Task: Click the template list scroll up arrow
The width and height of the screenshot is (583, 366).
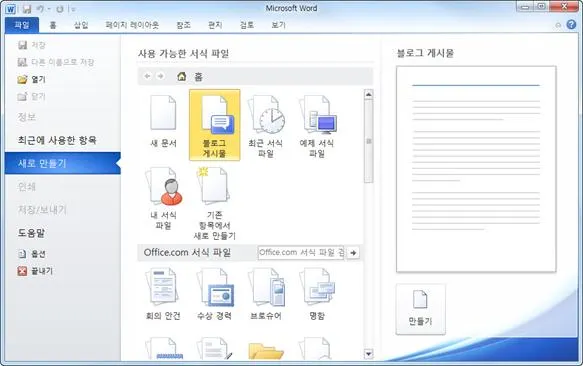Action: [x=368, y=94]
